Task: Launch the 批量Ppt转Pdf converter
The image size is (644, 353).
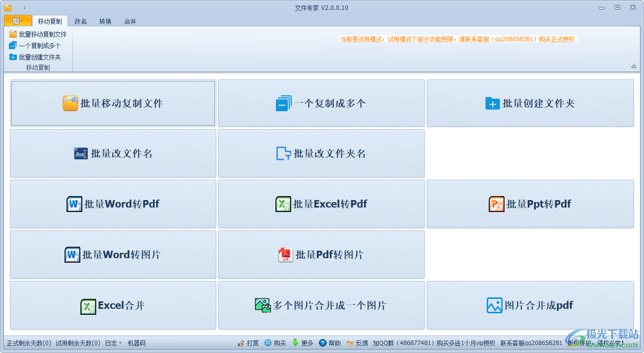Action: (529, 204)
